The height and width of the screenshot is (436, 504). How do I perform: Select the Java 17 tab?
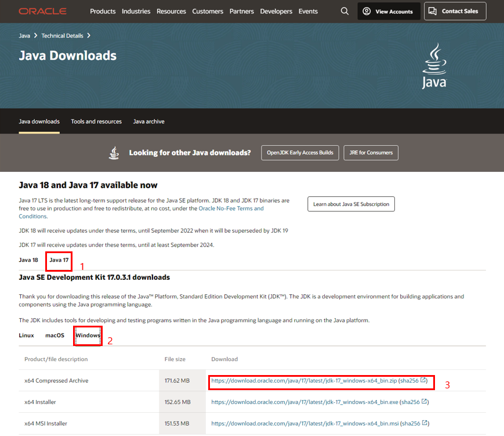point(59,260)
